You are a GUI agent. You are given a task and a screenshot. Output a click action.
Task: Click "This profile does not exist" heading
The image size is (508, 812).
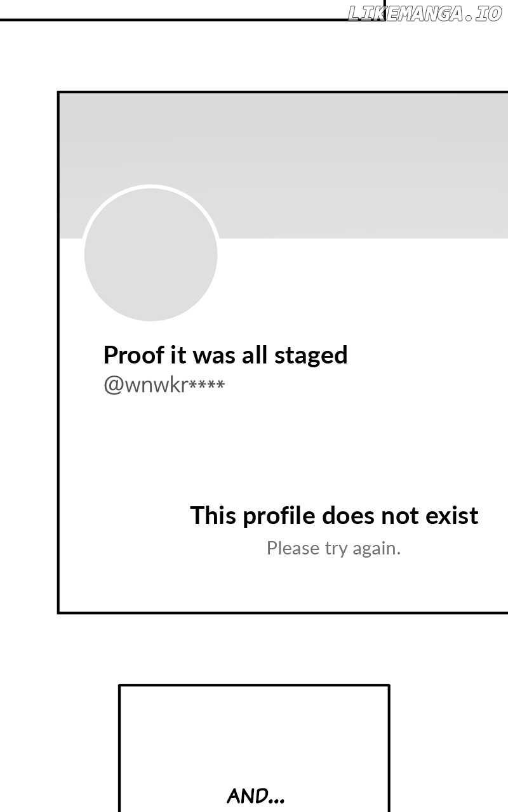(334, 515)
